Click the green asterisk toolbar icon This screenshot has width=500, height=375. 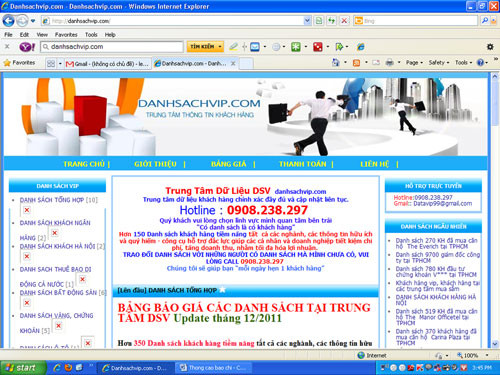[x=296, y=47]
